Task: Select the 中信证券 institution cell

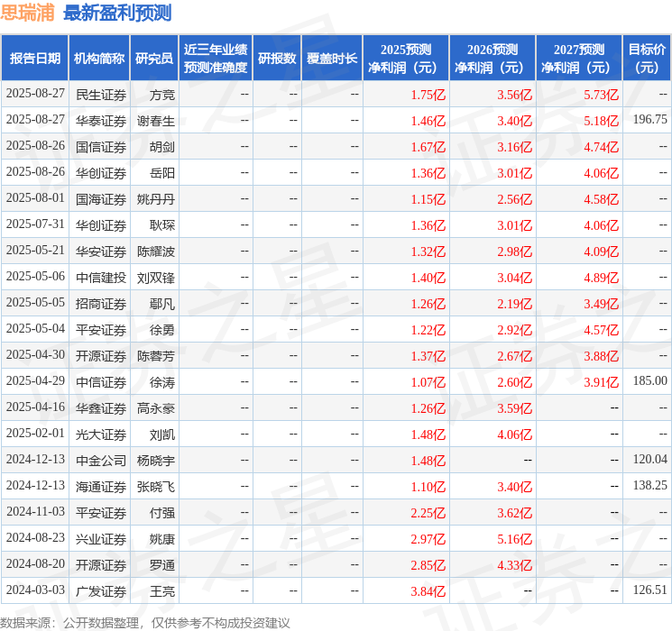Action: coord(101,382)
